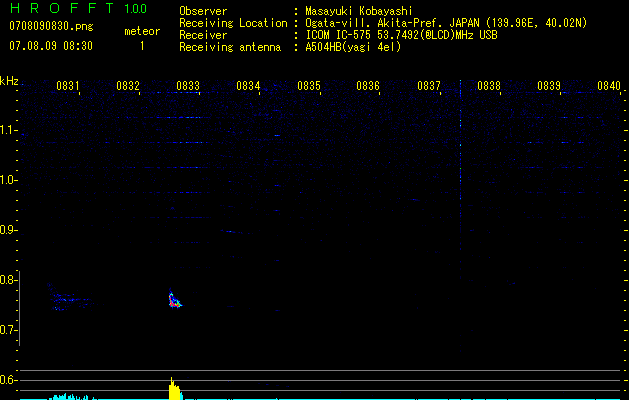Select observer name Masayuki Kobayashi
The height and width of the screenshot is (400, 629).
tap(359, 11)
